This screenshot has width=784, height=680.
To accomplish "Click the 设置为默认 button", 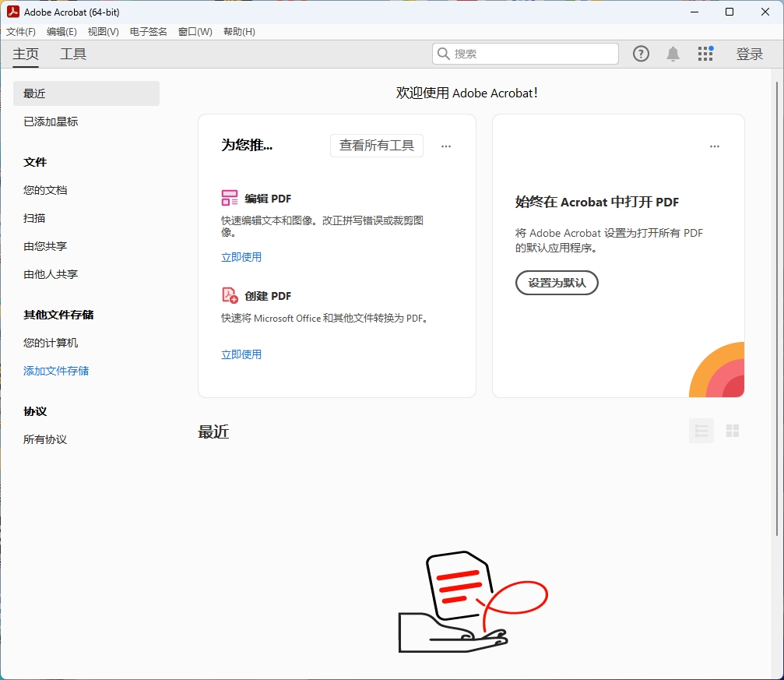I will [x=557, y=283].
